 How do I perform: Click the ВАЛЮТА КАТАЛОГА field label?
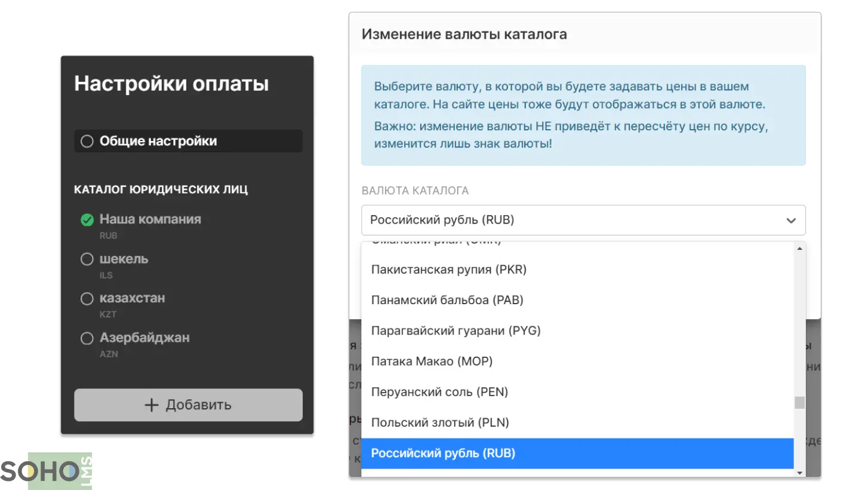(415, 191)
